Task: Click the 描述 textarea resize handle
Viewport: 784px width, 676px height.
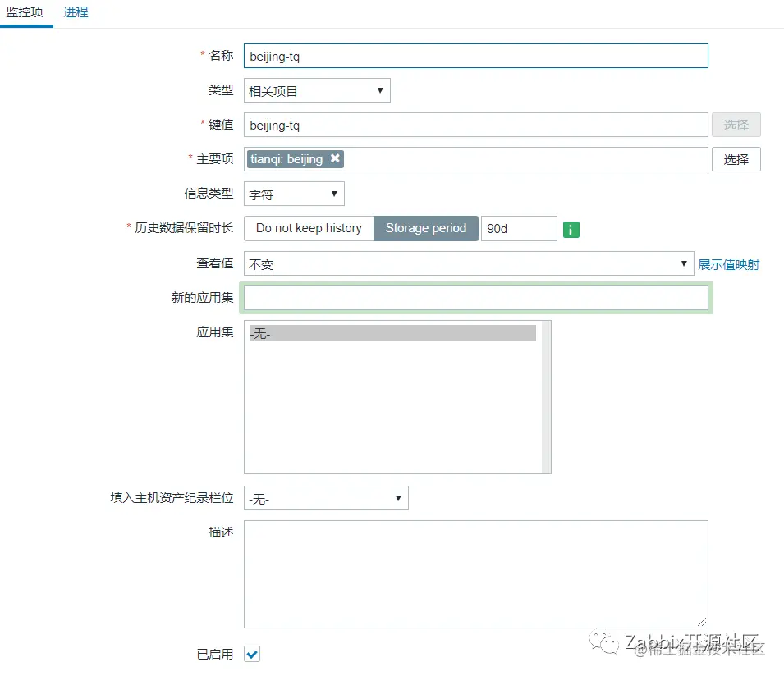Action: click(x=702, y=622)
